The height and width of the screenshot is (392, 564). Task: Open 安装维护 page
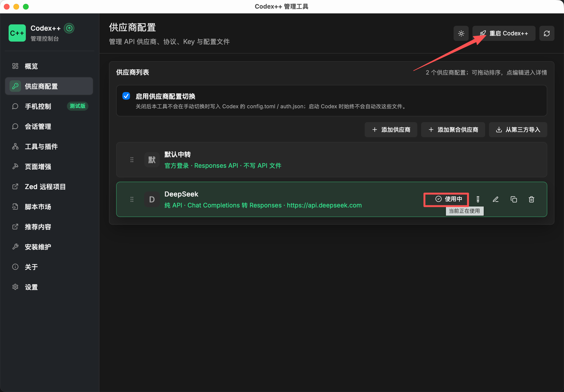[x=49, y=247]
